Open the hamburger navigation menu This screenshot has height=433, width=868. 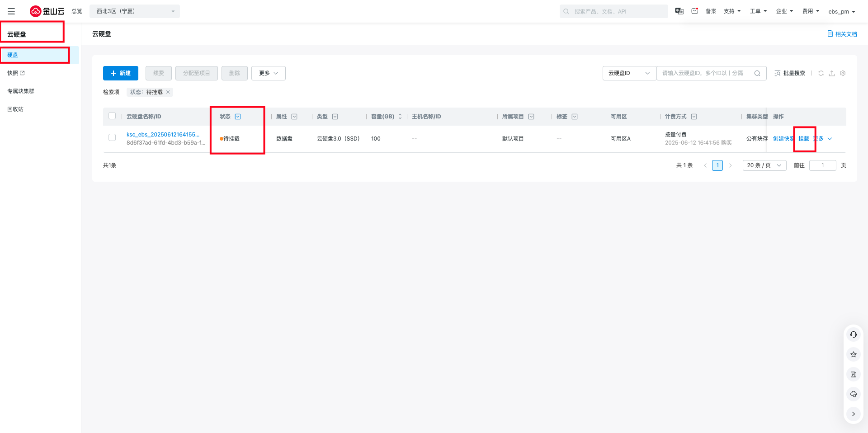[11, 11]
